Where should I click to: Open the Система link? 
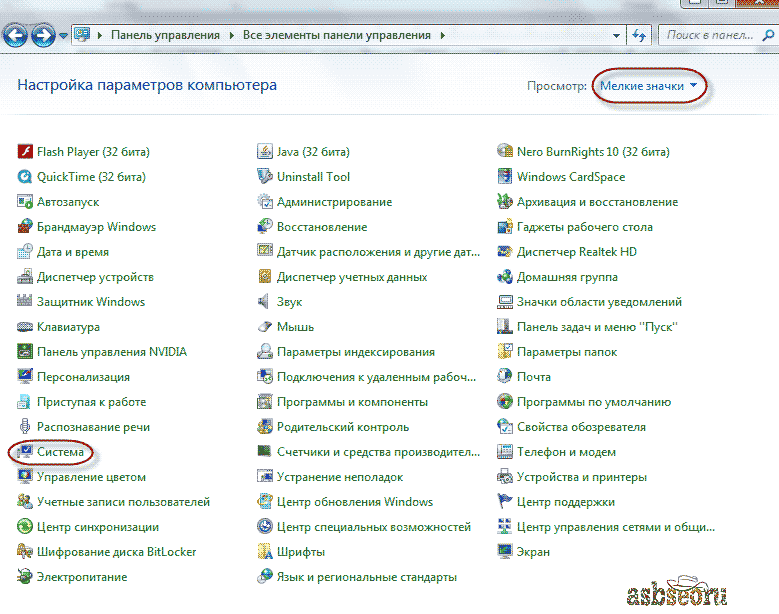[60, 452]
